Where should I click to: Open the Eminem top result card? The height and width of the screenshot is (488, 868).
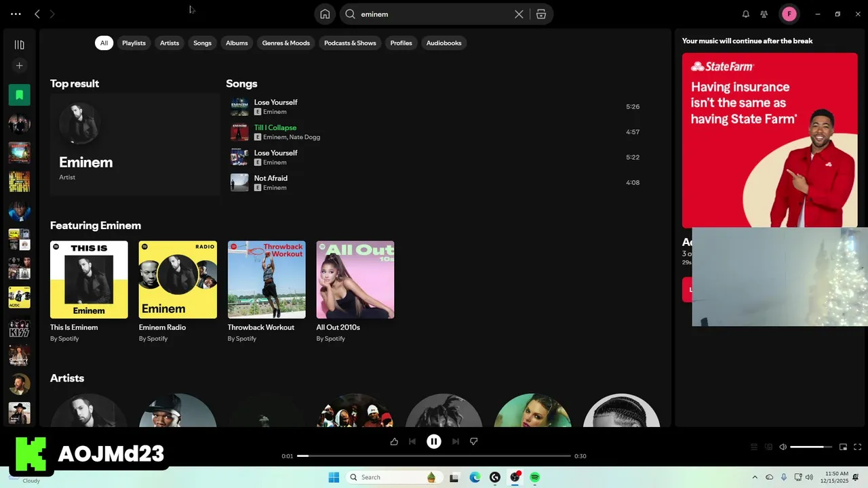click(134, 144)
